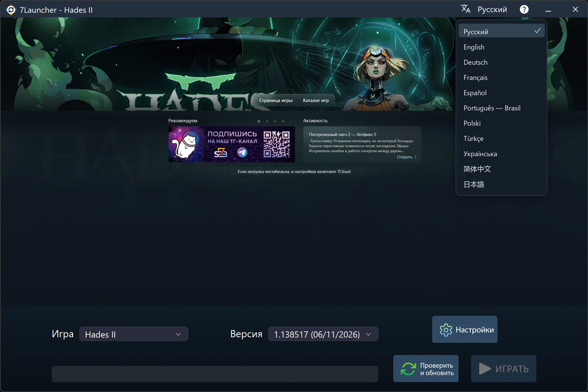Open the language translate icon
The width and height of the screenshot is (588, 392).
[465, 9]
